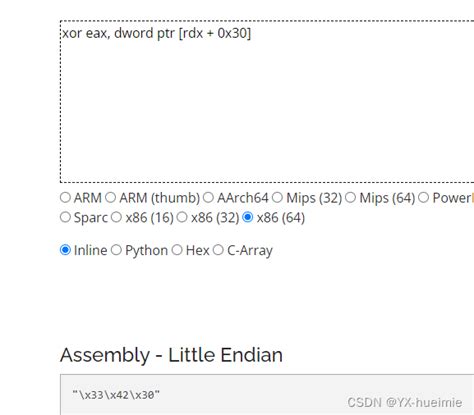Choose the PowerPC radio option
Image resolution: width=474 pixels, height=415 pixels.
[423, 197]
